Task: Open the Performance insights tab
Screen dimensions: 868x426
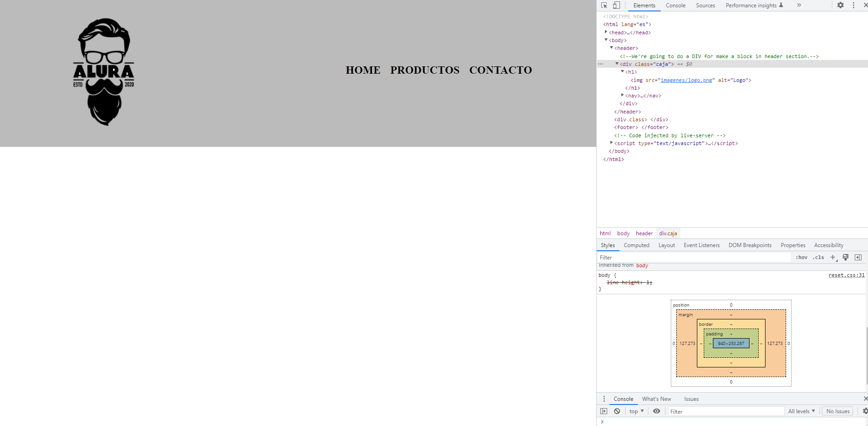Action: [x=755, y=5]
